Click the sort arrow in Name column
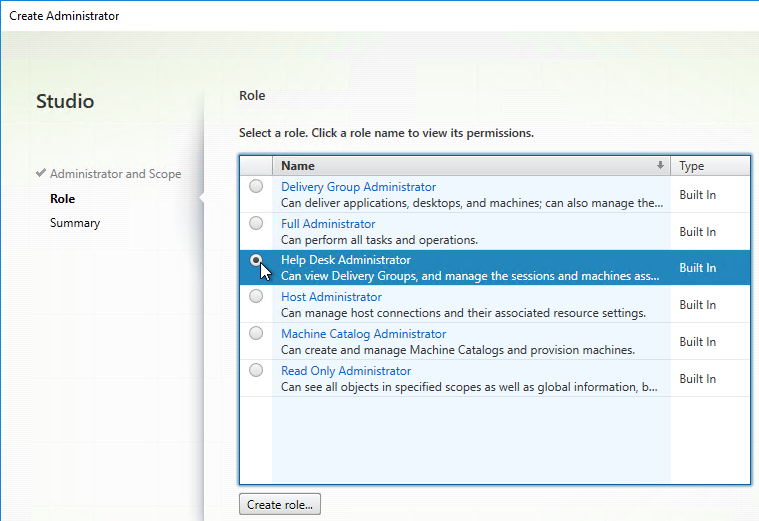 pos(660,166)
